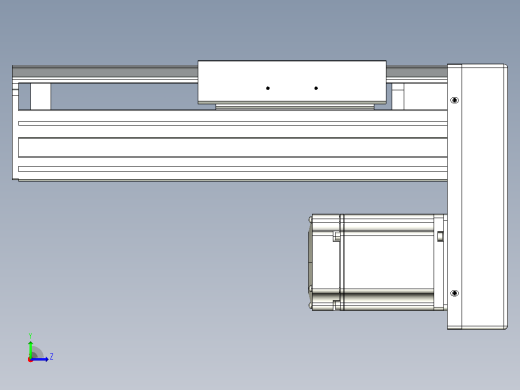
Task: Click the blue Z axis of triad
Action: pyautogui.click(x=40, y=359)
